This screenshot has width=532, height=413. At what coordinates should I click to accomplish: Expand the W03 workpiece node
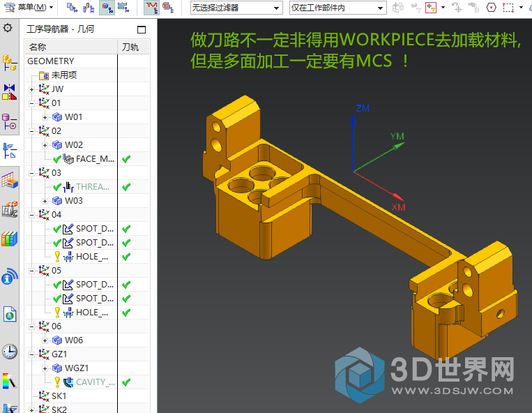click(45, 201)
